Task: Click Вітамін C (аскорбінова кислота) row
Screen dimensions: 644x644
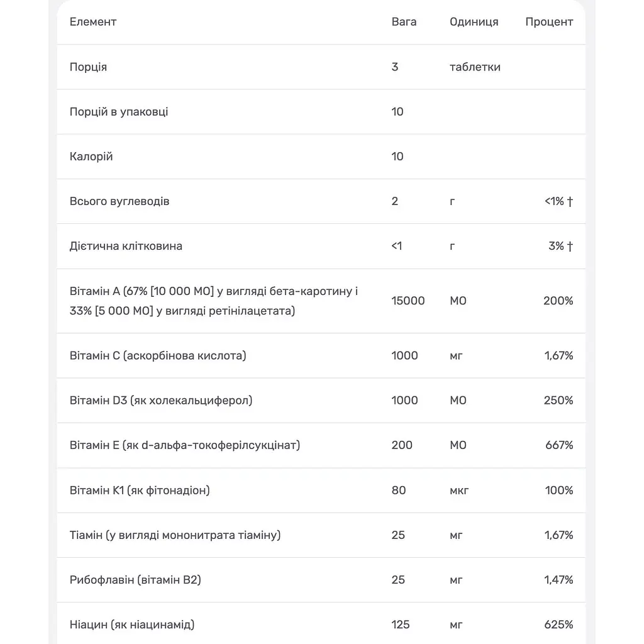Action: coord(321,356)
